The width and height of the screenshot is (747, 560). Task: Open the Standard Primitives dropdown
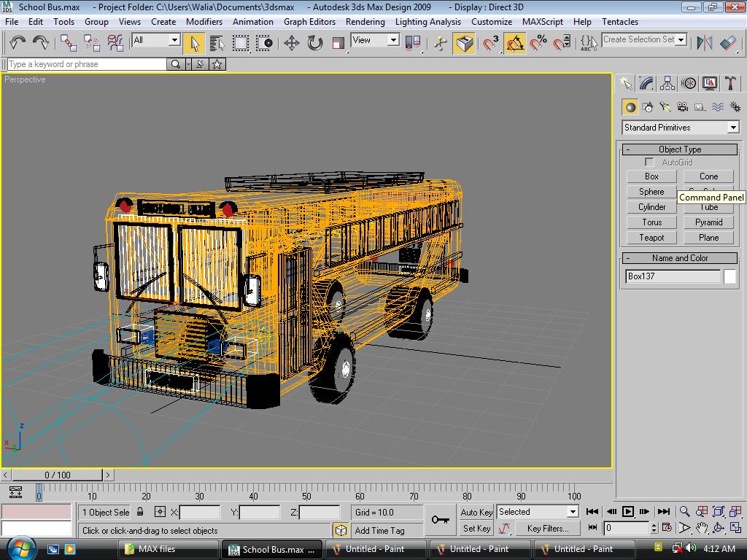(680, 127)
